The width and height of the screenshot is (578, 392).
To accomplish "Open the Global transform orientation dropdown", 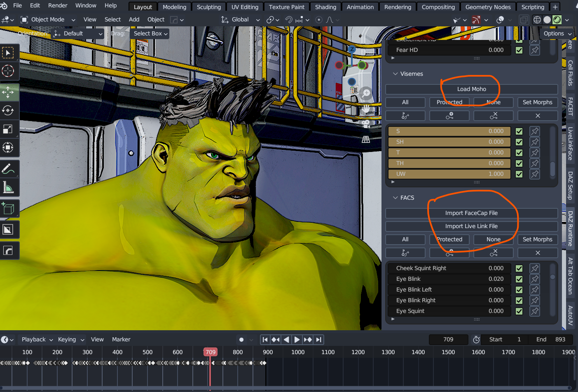I will (x=241, y=19).
